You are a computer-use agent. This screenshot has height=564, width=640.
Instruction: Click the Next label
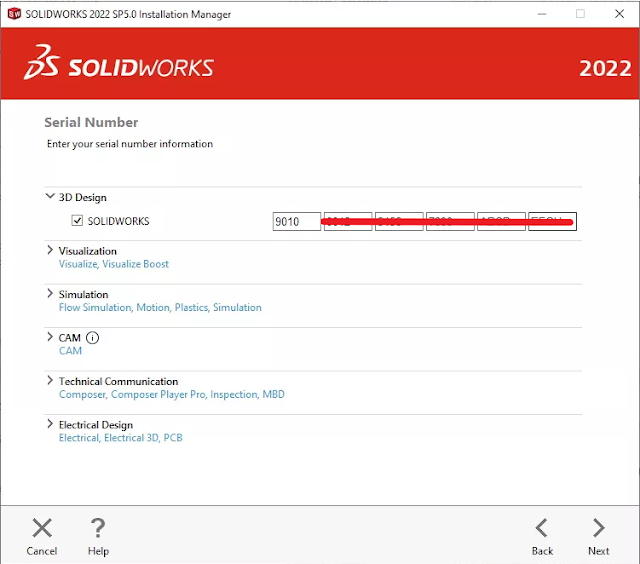598,551
